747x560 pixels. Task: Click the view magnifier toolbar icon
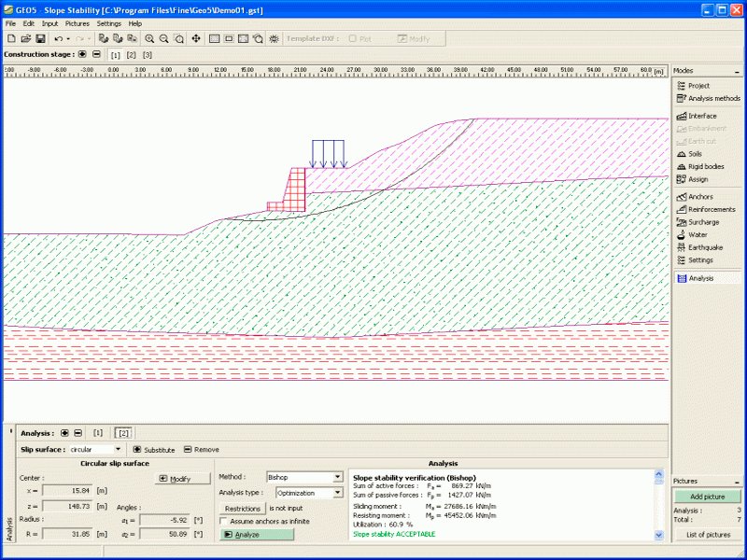258,39
